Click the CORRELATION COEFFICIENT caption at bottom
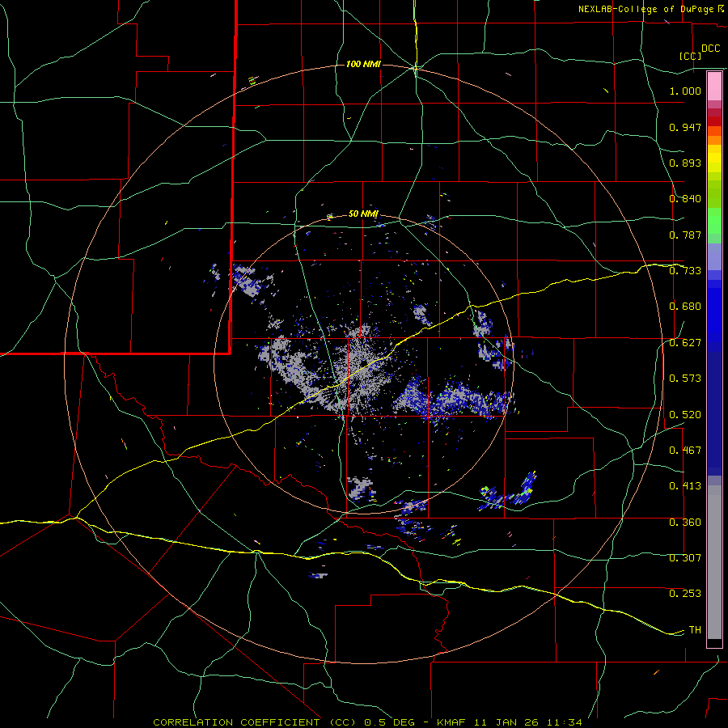The height and width of the screenshot is (728, 728). click(x=368, y=722)
